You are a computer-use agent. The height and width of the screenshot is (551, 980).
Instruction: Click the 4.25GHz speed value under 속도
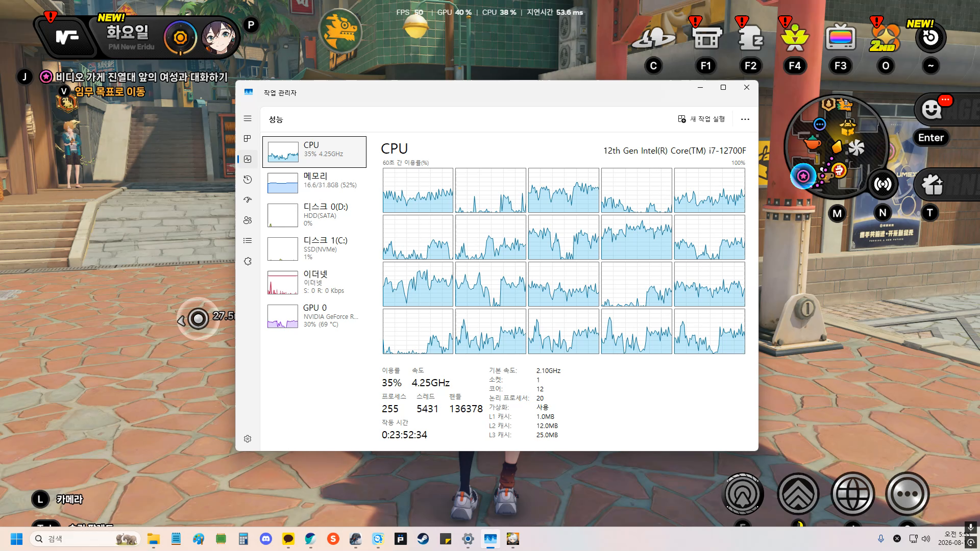click(x=431, y=383)
